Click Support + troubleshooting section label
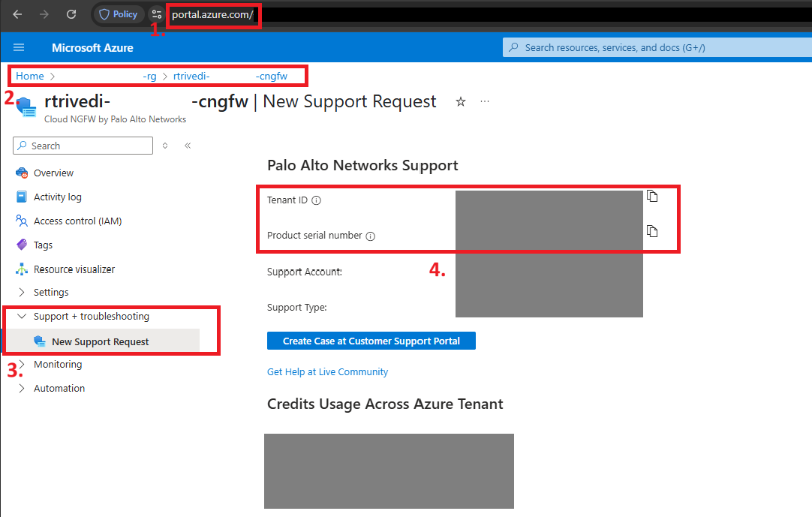Screen dimensions: 812x517 click(91, 317)
